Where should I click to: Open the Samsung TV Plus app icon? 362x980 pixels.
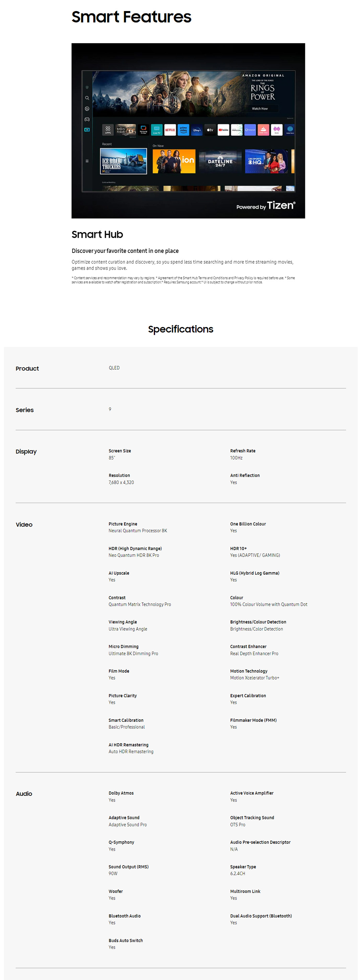click(143, 130)
